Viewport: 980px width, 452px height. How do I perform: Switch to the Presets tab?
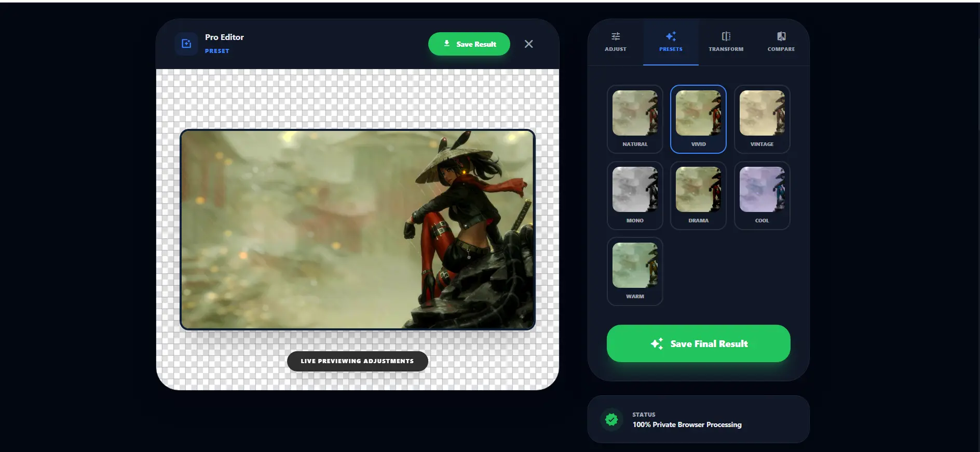click(671, 43)
